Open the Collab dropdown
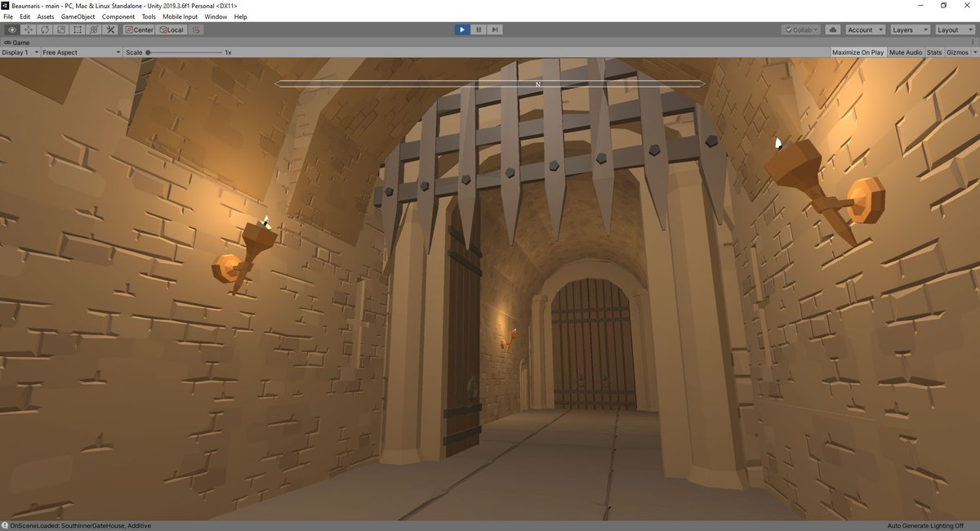 (801, 29)
